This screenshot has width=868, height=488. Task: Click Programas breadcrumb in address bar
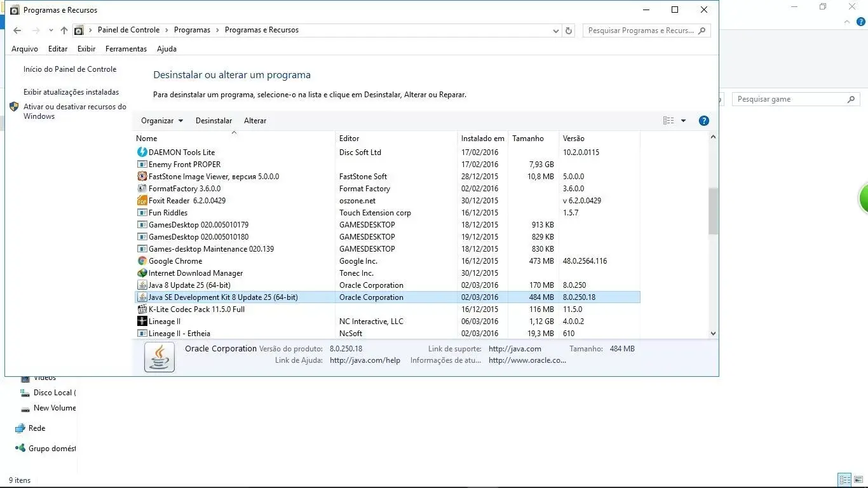[x=192, y=30]
